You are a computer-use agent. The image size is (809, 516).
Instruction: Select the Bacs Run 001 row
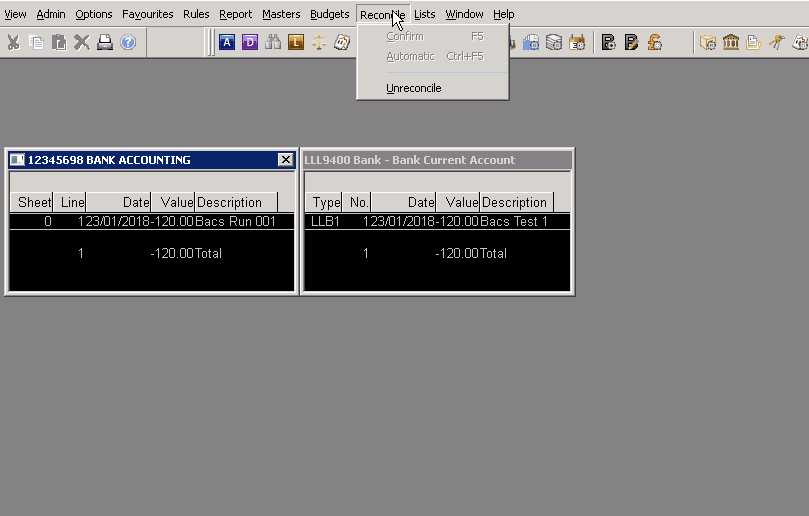pyautogui.click(x=150, y=221)
